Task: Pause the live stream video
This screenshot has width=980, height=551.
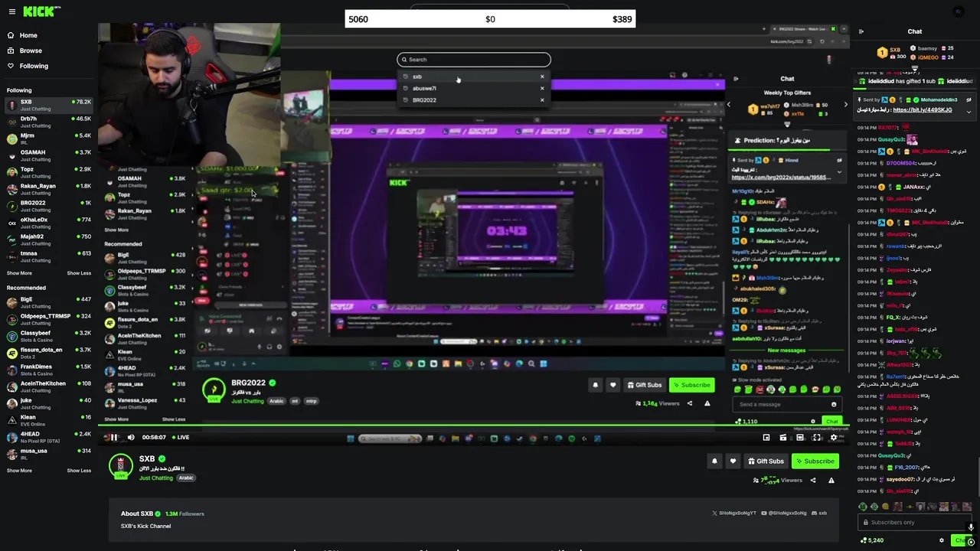Action: click(x=113, y=438)
